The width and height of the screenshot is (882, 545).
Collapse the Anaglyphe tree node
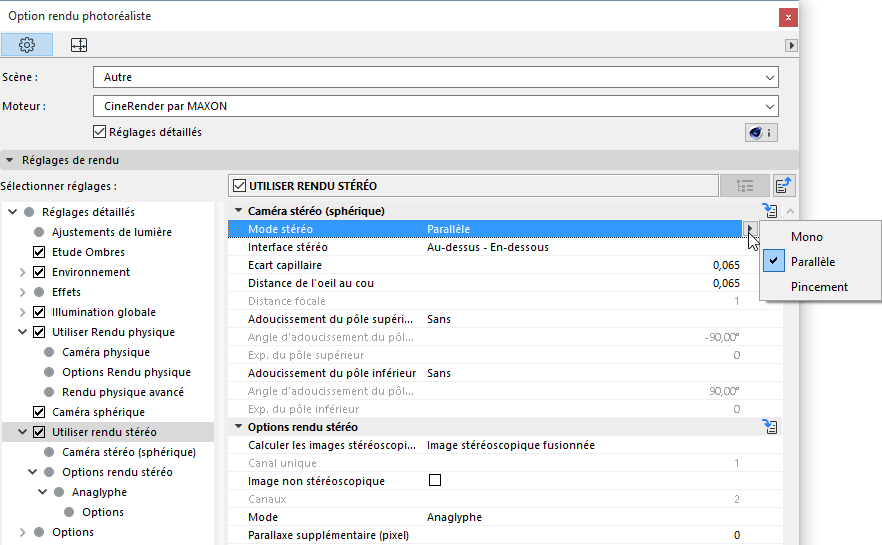[x=43, y=492]
